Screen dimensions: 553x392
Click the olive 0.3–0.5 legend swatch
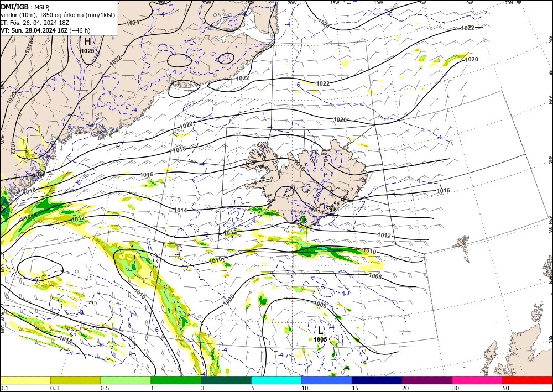coord(75,380)
